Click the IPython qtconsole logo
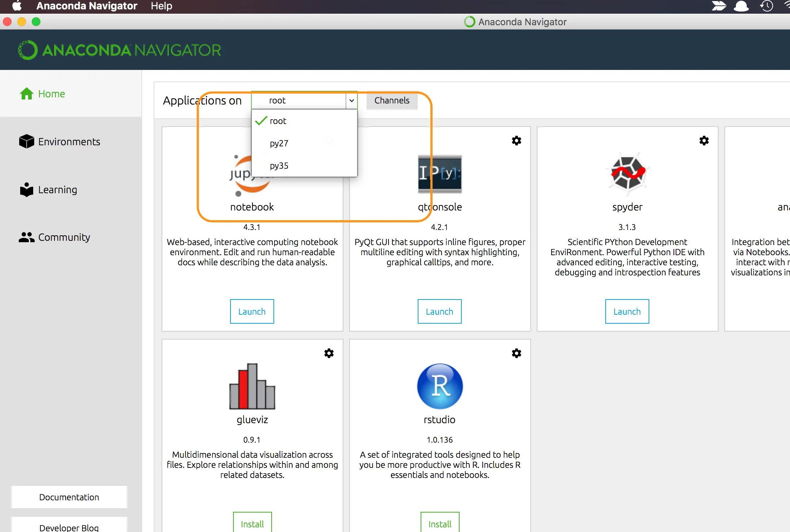This screenshot has height=532, width=790. (x=440, y=173)
